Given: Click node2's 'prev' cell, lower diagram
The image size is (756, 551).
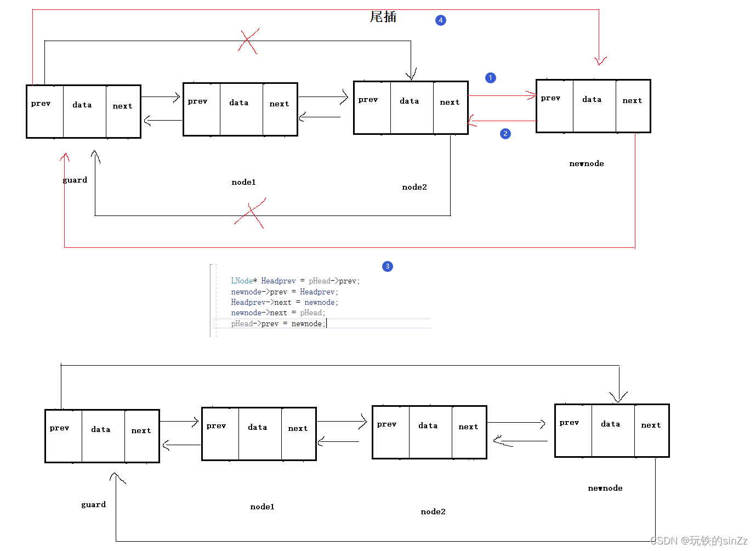Looking at the screenshot, I should tap(391, 432).
